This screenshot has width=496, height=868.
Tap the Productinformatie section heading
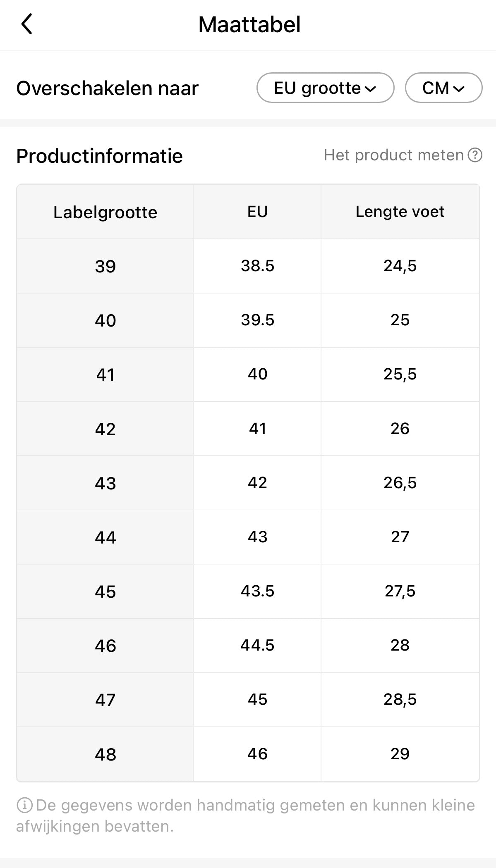coord(99,156)
